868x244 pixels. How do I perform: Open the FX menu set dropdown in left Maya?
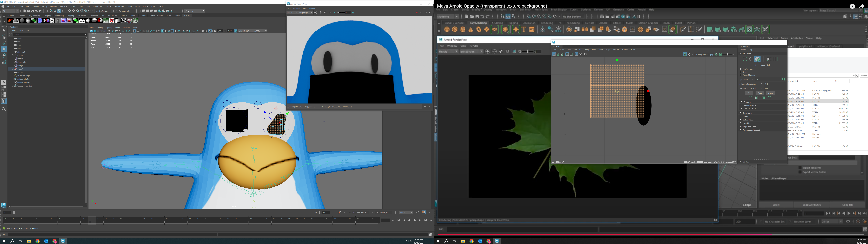pos(10,11)
